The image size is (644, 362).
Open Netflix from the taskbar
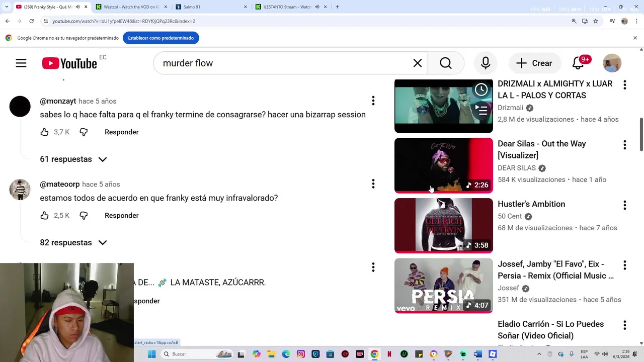pyautogui.click(x=389, y=354)
